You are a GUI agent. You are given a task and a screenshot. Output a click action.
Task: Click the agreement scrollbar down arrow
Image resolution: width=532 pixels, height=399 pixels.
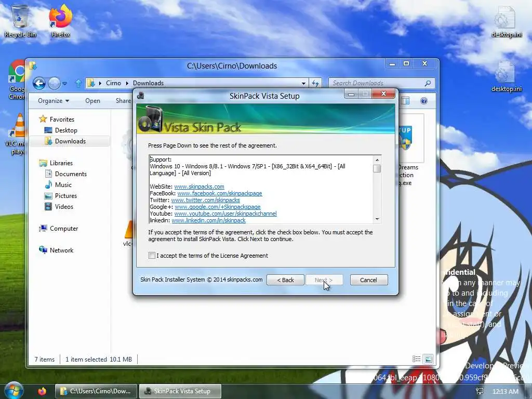pos(377,219)
